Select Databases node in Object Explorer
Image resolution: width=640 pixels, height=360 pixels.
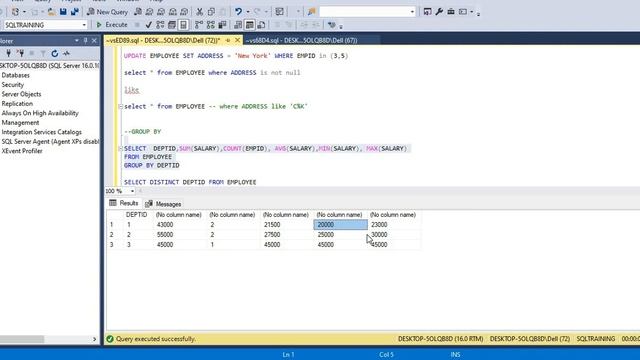point(16,76)
